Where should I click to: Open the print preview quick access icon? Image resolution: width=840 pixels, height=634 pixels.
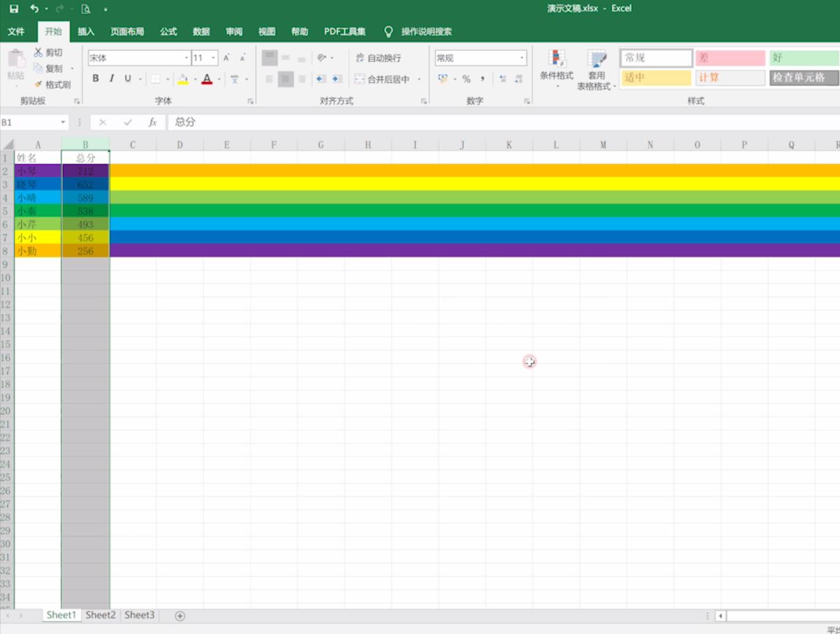86,9
